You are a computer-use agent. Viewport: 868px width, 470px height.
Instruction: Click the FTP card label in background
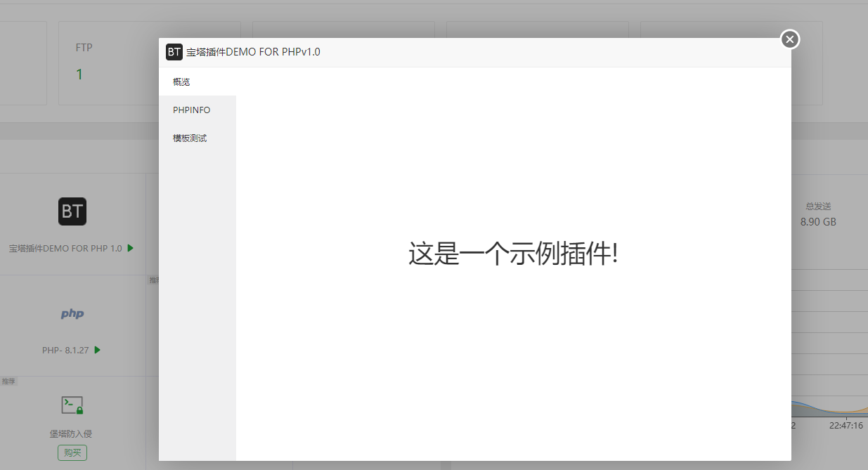[x=84, y=48]
